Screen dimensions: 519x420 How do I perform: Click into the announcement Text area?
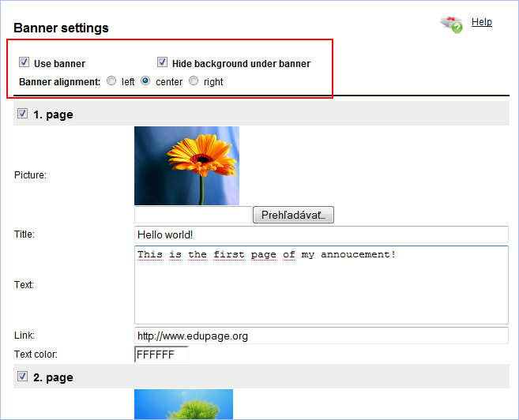click(x=322, y=285)
